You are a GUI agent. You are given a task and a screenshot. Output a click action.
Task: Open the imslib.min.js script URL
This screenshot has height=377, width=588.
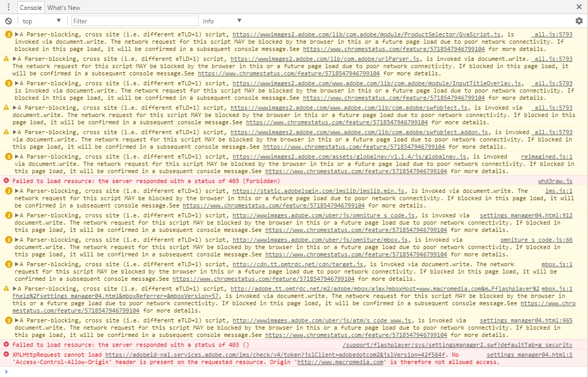click(x=318, y=191)
